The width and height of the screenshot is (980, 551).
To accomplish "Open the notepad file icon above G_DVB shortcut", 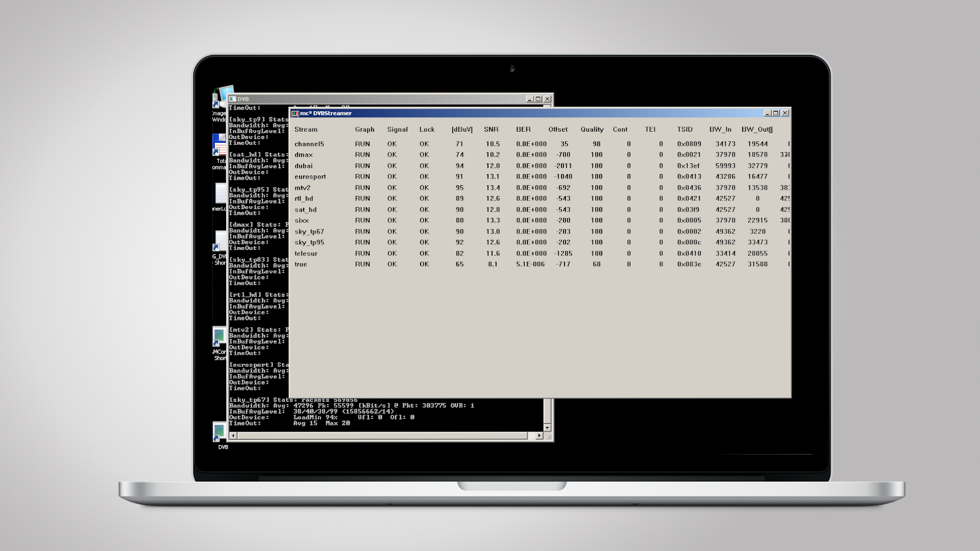I will 220,240.
